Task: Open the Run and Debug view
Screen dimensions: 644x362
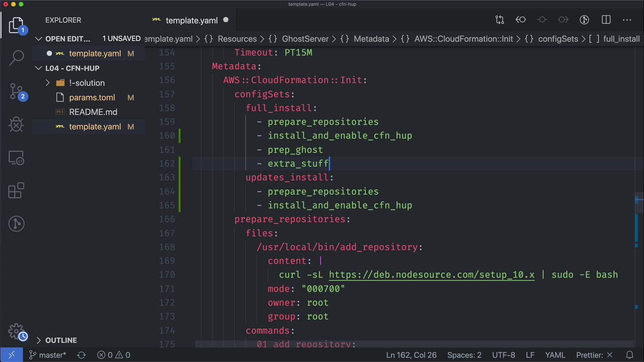Action: (16, 124)
